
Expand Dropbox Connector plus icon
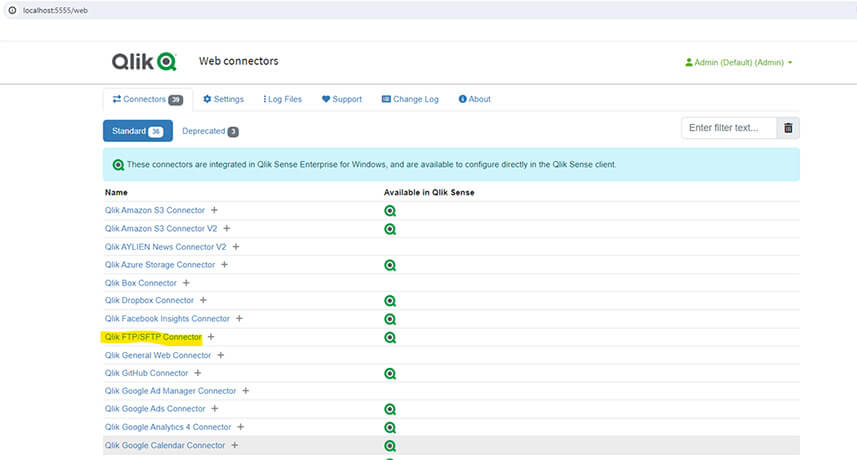[x=203, y=300]
